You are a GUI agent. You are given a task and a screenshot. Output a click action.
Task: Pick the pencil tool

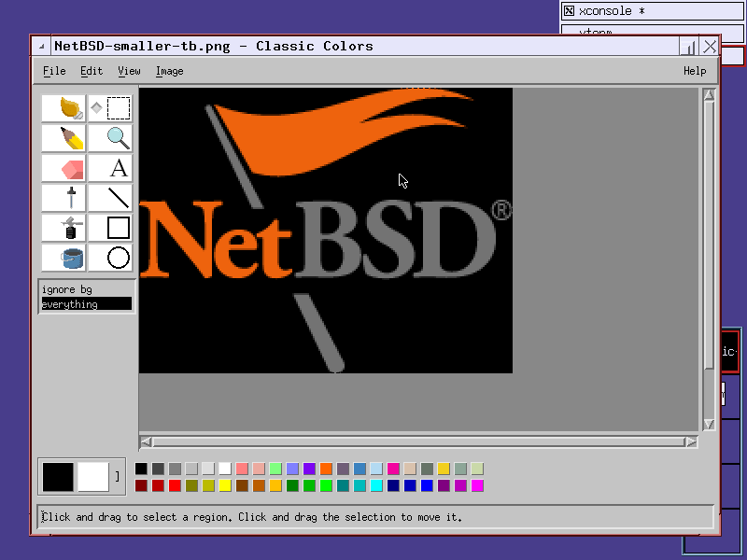[x=63, y=138]
